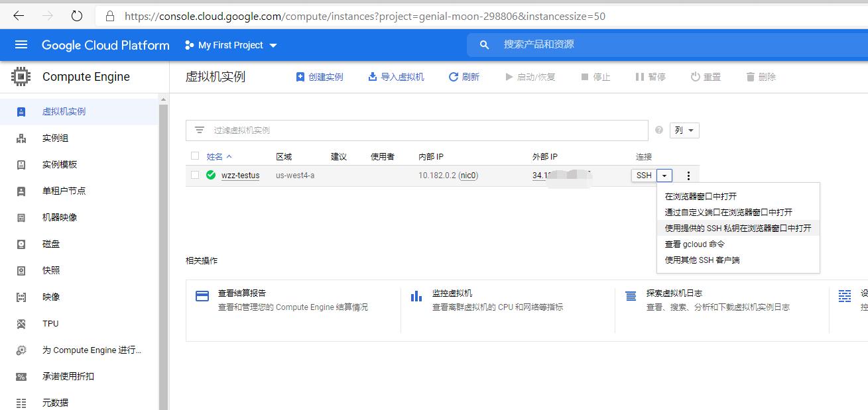Focus the 过滤虚拟机实例 filter field
Screen dimensions: 868x410
tap(416, 130)
